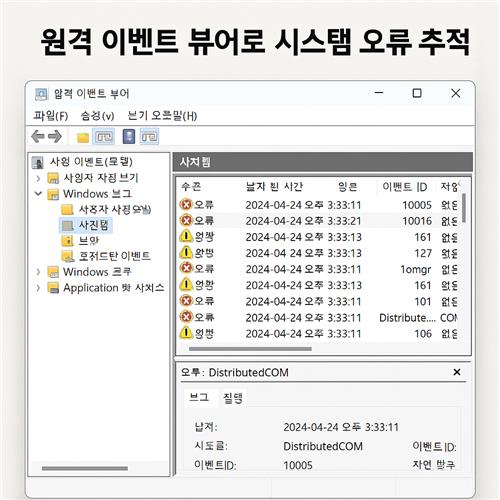
Task: Sort by the 날자 빈 시간 column header
Action: tap(274, 186)
